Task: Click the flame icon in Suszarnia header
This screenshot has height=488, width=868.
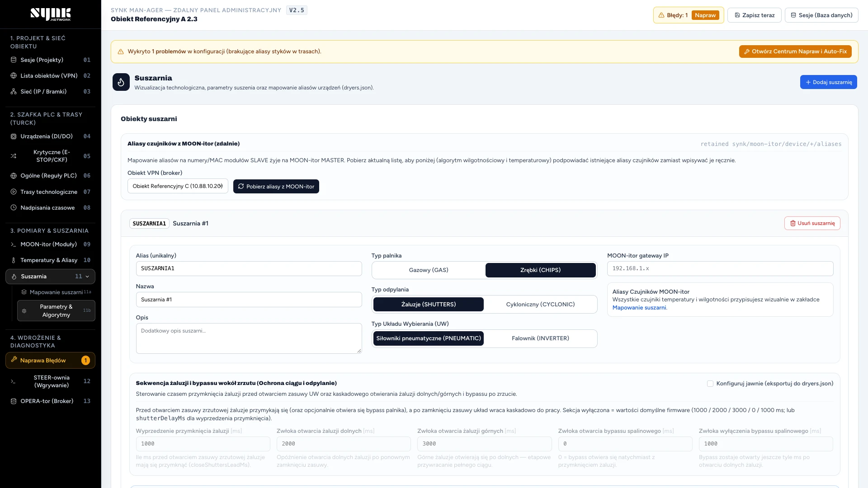Action: pos(121,82)
